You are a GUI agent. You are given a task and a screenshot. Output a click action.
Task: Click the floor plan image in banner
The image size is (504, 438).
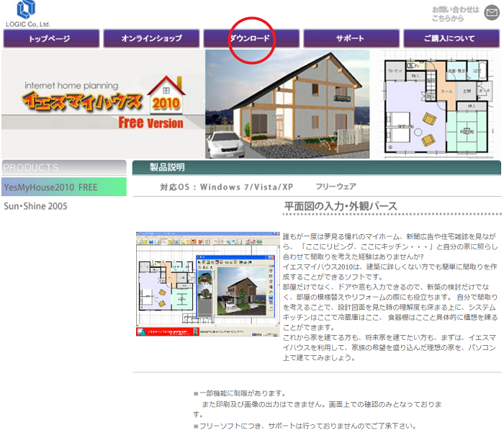tap(438, 104)
